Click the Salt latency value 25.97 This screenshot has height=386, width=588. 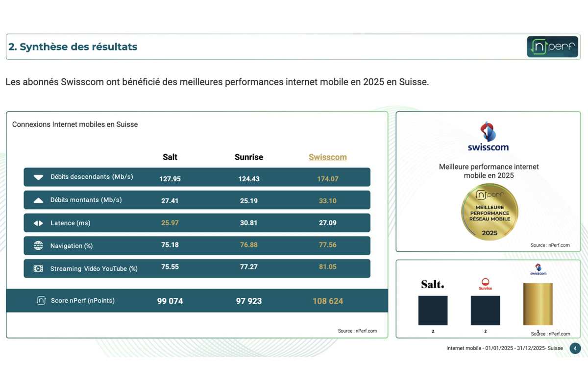tap(170, 223)
